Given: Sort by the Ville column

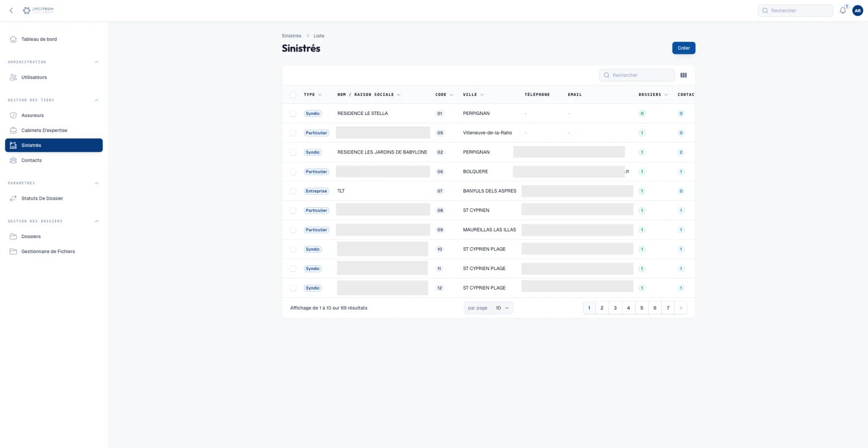Looking at the screenshot, I should coord(474,95).
